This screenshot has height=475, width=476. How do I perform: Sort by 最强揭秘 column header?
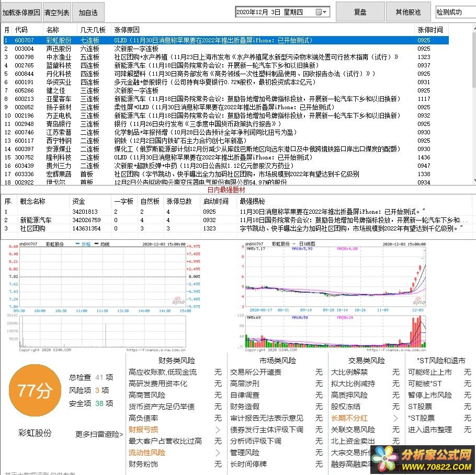(252, 201)
